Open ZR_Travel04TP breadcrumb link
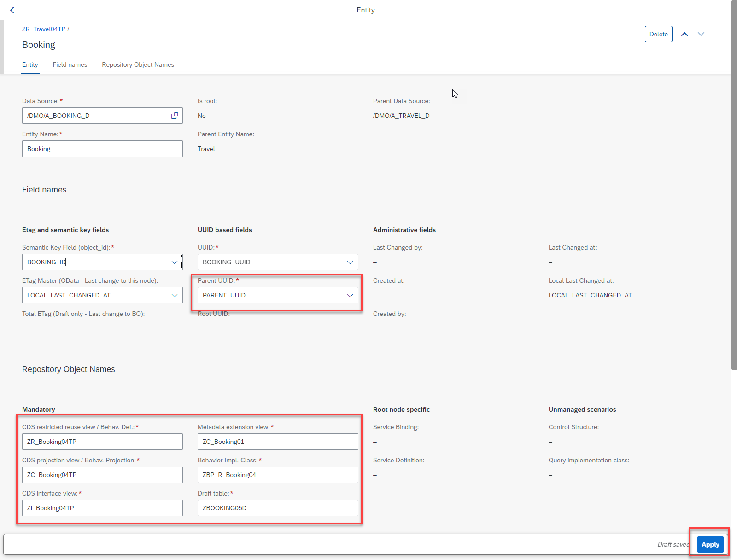 (44, 29)
